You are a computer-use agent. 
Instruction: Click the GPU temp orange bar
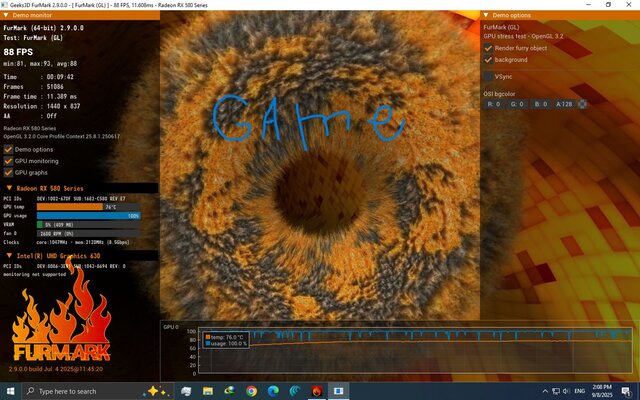click(x=70, y=207)
